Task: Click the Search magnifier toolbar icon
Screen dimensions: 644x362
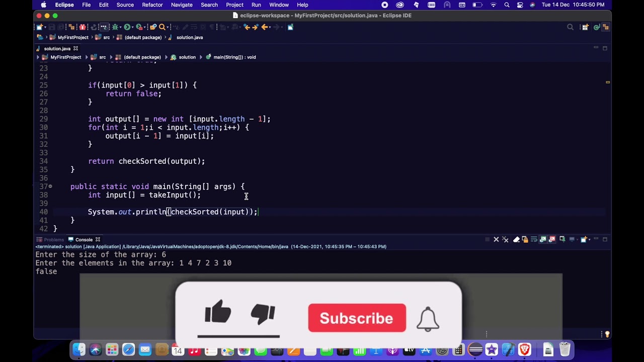Action: (162, 27)
